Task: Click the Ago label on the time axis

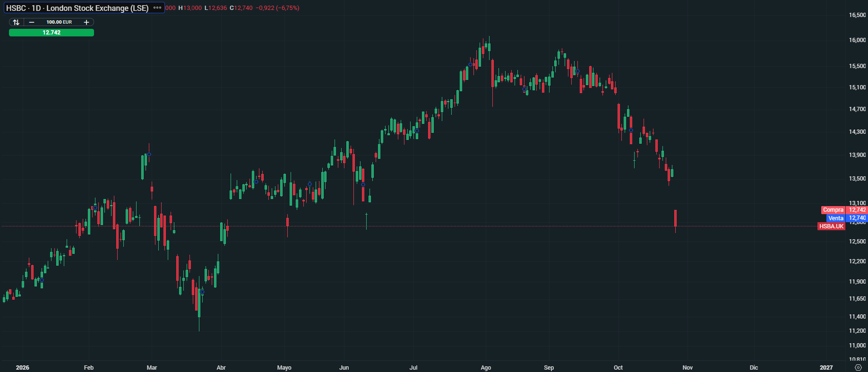Action: (x=486, y=368)
